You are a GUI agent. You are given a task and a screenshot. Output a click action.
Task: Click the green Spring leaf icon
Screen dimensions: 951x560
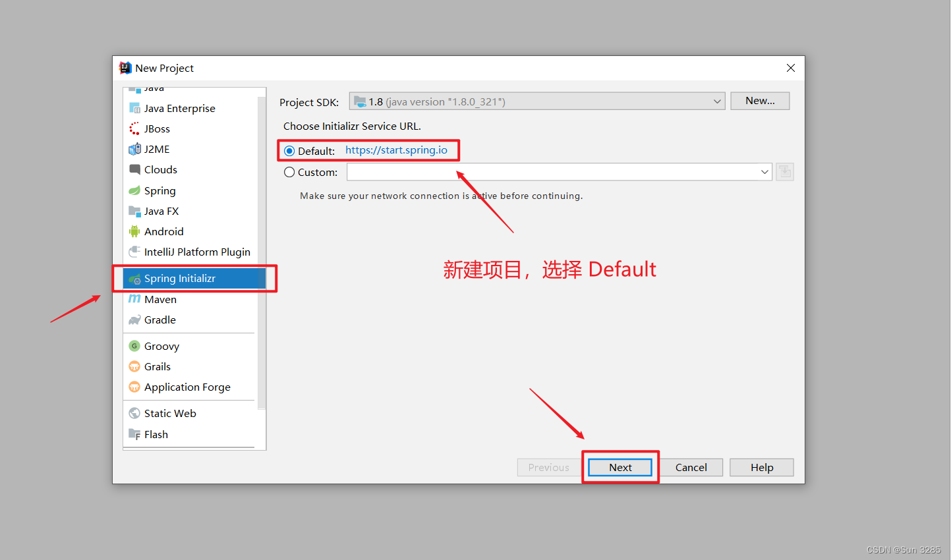point(134,190)
